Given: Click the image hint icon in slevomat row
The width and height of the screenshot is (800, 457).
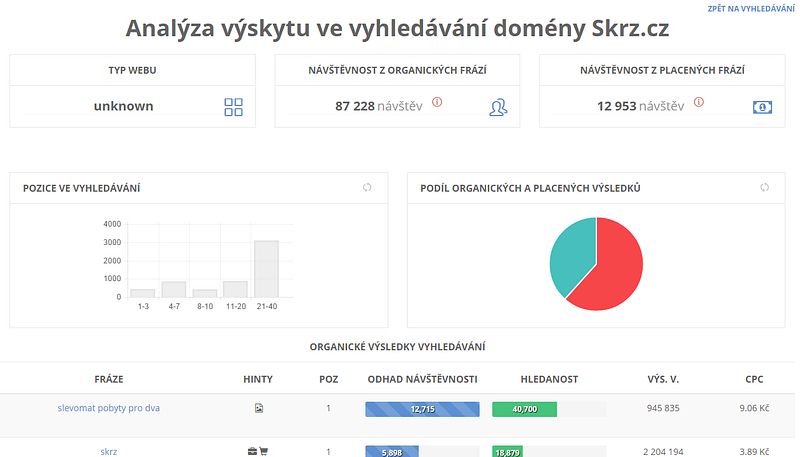Looking at the screenshot, I should coord(259,408).
